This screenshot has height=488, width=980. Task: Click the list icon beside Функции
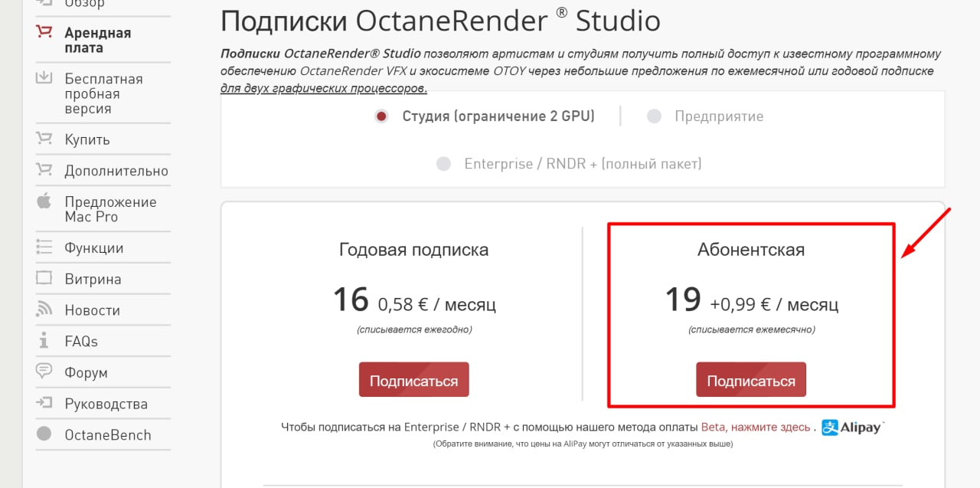coord(44,247)
